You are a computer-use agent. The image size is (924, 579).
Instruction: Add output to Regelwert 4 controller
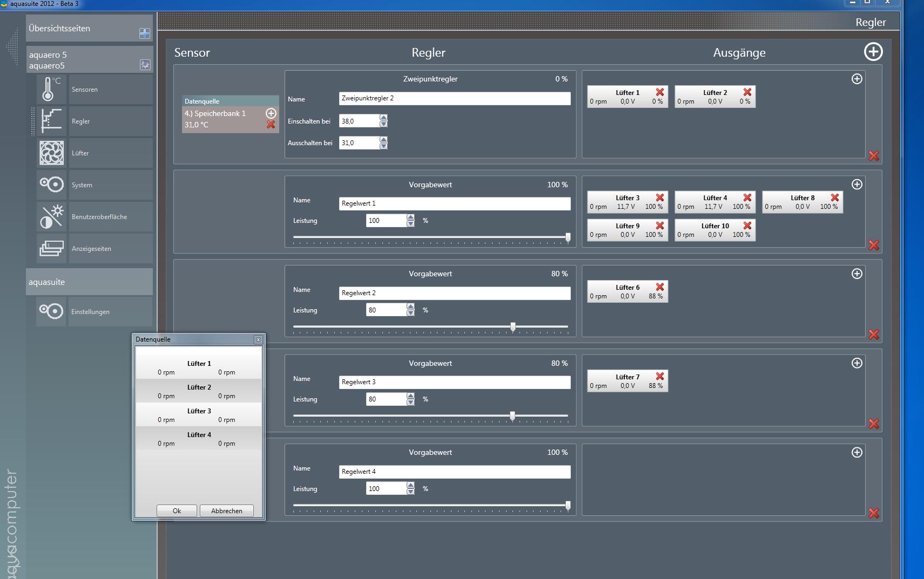[x=856, y=452]
